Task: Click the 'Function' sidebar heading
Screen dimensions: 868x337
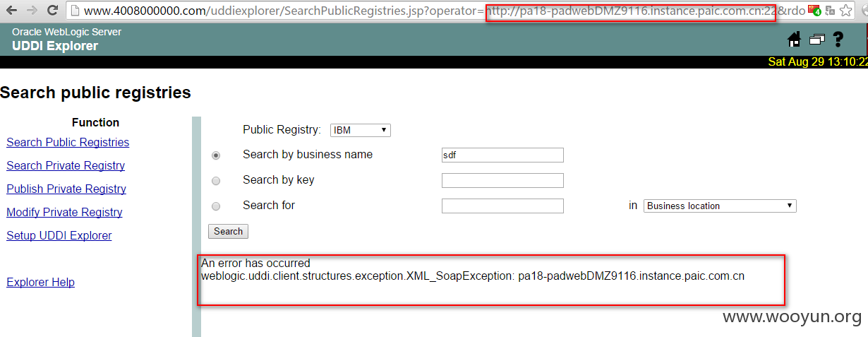Action: point(95,122)
